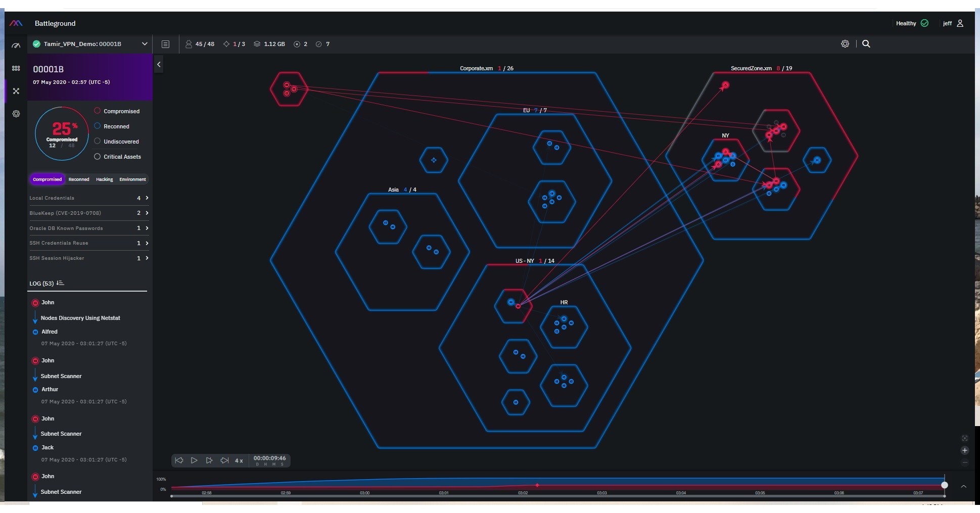Select the Reconned legend radio button
This screenshot has height=513, width=980.
[x=97, y=126]
